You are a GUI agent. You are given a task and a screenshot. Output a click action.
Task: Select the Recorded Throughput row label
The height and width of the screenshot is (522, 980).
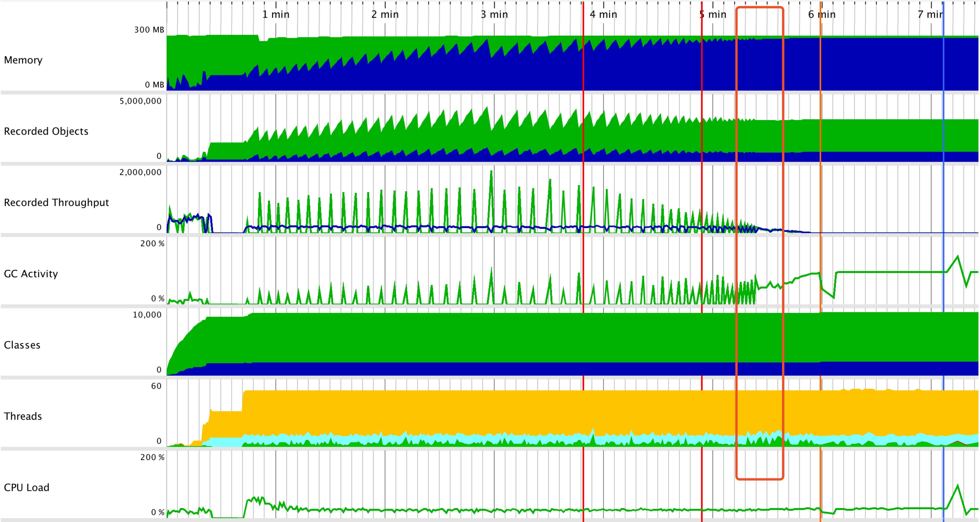click(x=56, y=202)
